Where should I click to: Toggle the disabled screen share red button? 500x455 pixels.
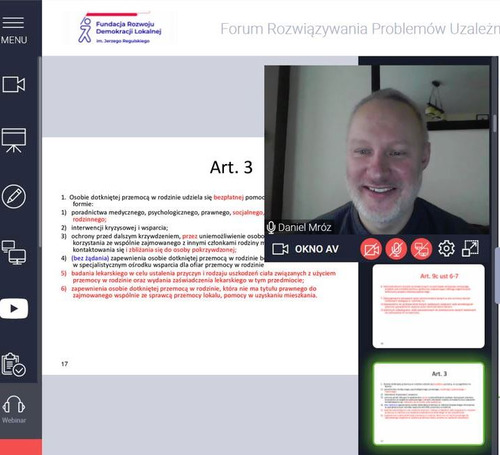(x=421, y=249)
